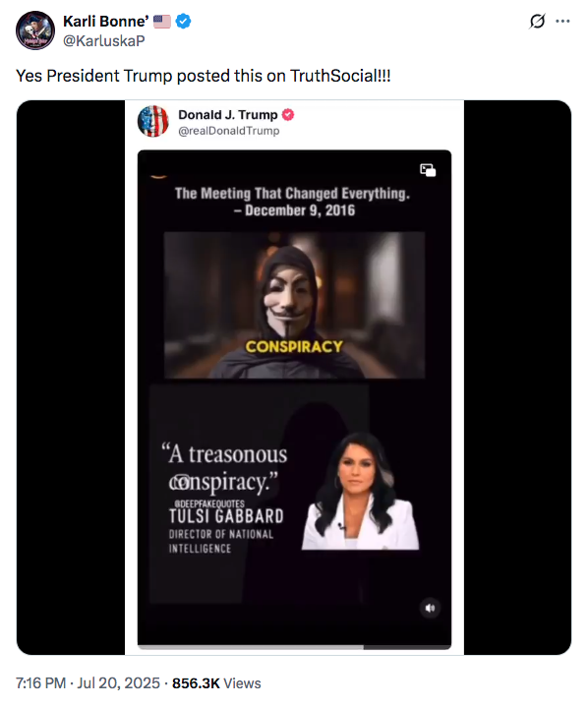
Task: Click the Karli Bonne' display name
Action: pyautogui.click(x=106, y=22)
